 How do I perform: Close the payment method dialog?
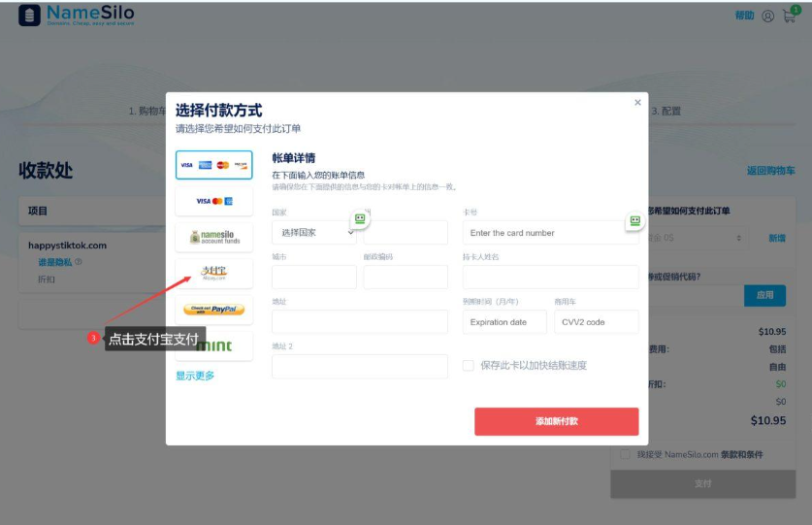637,103
